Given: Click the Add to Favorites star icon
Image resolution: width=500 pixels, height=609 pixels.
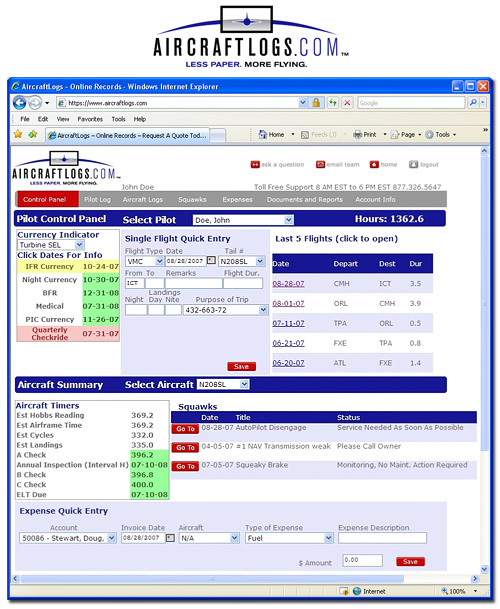Looking at the screenshot, I should pyautogui.click(x=33, y=134).
